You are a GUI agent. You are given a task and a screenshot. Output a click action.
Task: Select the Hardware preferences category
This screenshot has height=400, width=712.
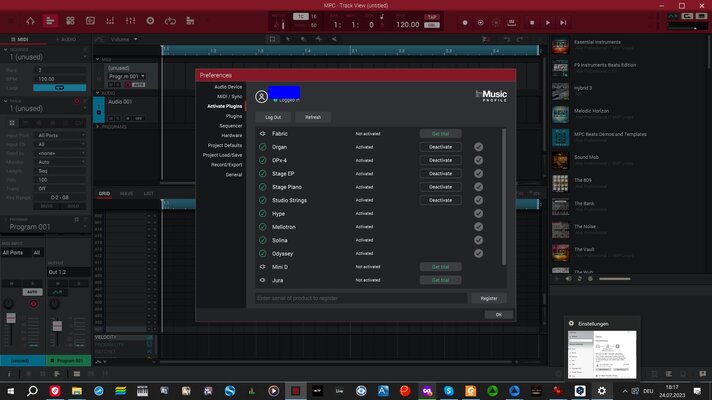tap(231, 135)
